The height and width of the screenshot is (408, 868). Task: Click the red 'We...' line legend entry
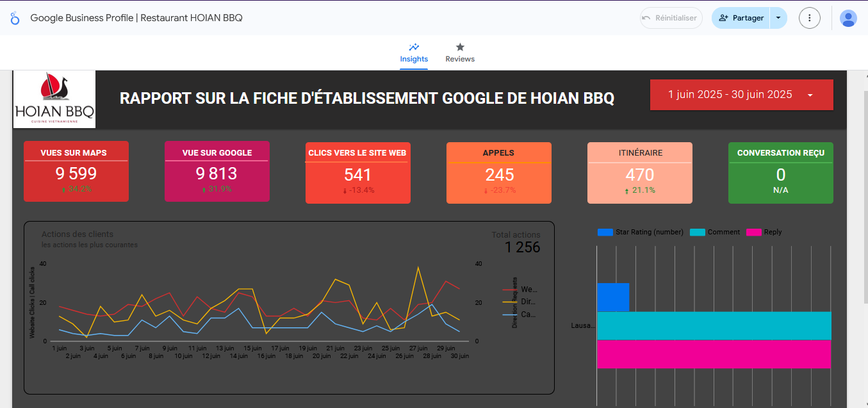tap(520, 290)
